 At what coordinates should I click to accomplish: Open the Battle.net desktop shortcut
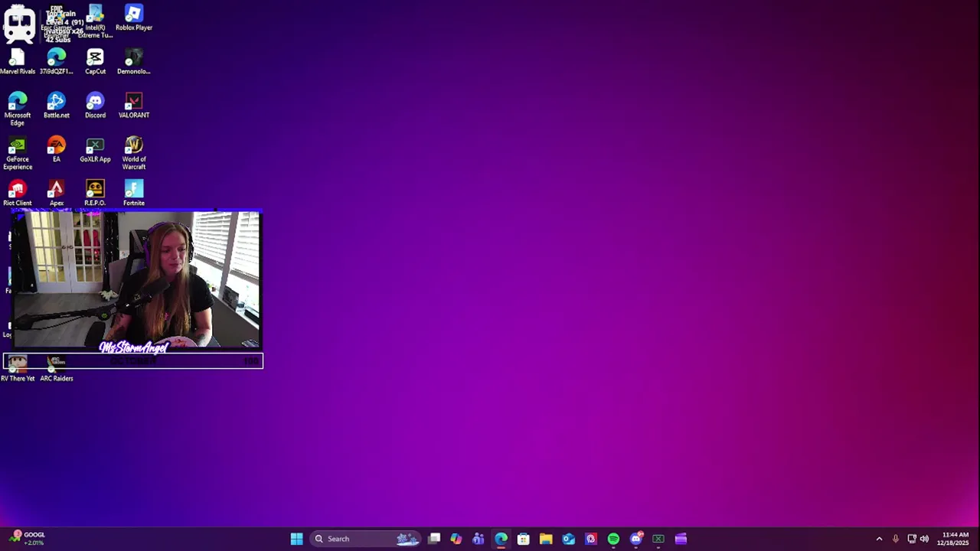[57, 106]
